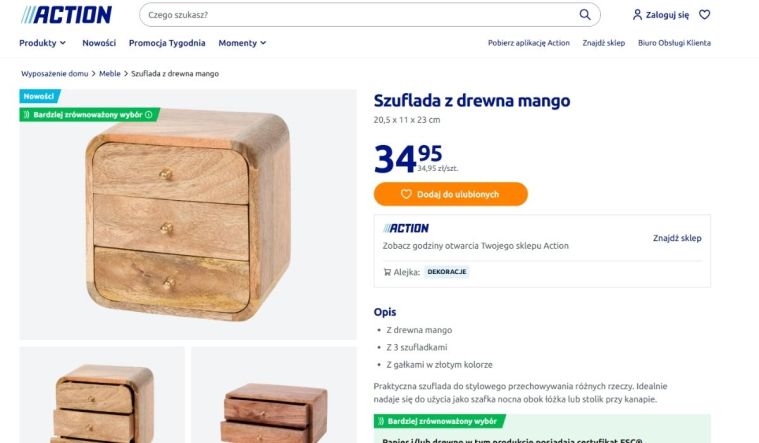Select the darker wood drawer thumbnail
The image size is (759, 443).
274,395
